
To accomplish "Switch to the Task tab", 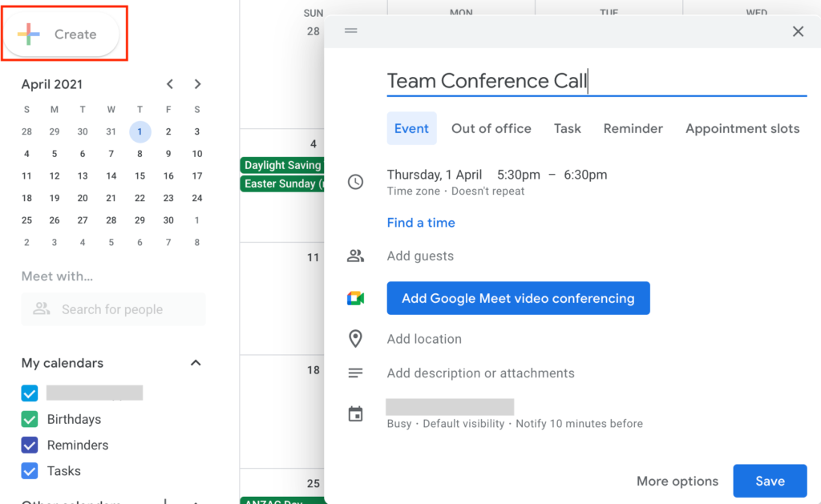I will (x=568, y=128).
